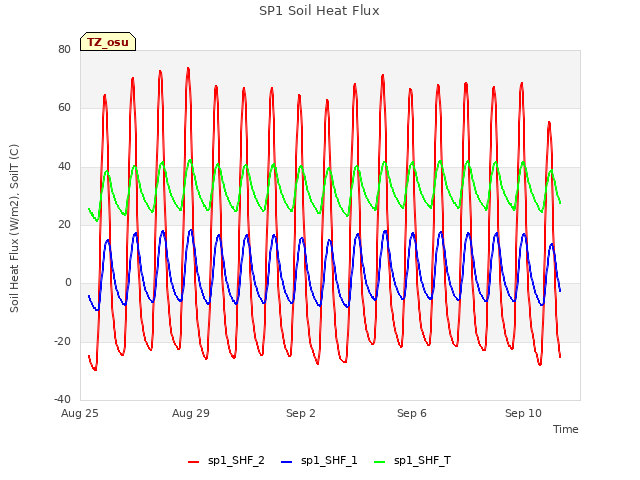640x480 pixels.
Task: Click the 60 y-axis tick label
Action: tap(64, 108)
